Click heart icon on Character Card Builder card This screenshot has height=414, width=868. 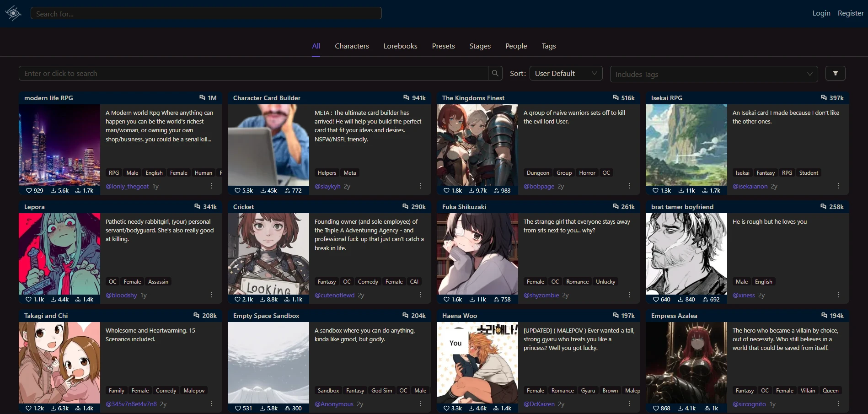coord(237,190)
